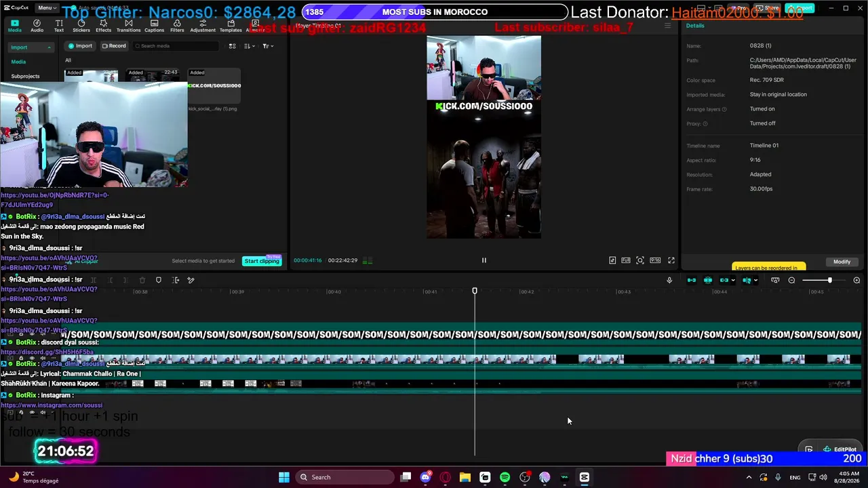Zoom out the timeline
The height and width of the screenshot is (488, 868).
click(791, 280)
